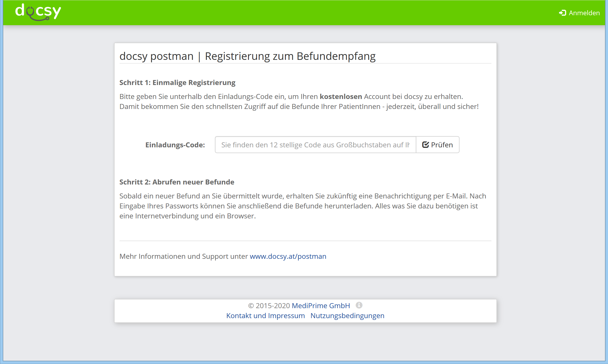Screen dimensions: 608x364
Task: Open the Nutzungsbedingungen link
Action: (x=347, y=316)
